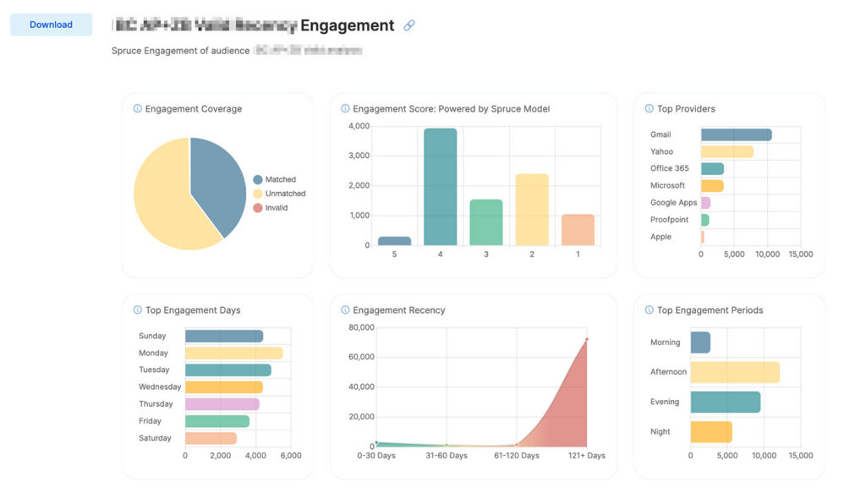Click the Evening engagement period bar
The height and width of the screenshot is (504, 866).
pyautogui.click(x=725, y=403)
